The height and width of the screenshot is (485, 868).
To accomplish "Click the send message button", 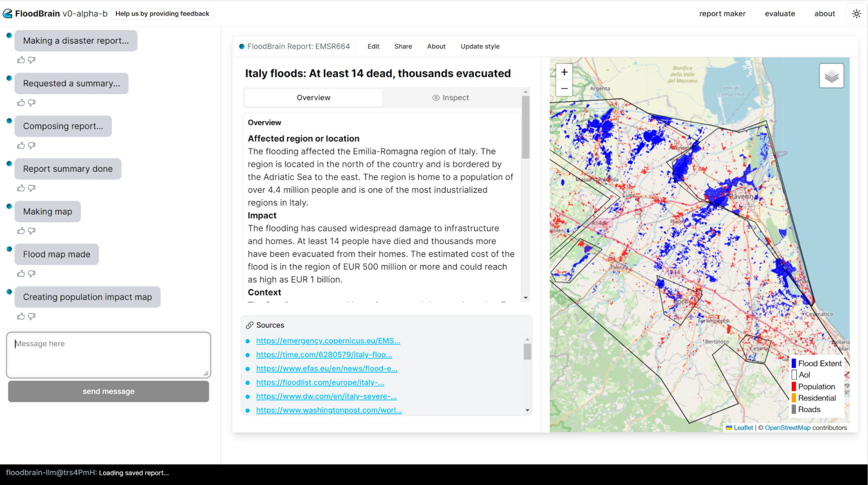I will pyautogui.click(x=109, y=391).
